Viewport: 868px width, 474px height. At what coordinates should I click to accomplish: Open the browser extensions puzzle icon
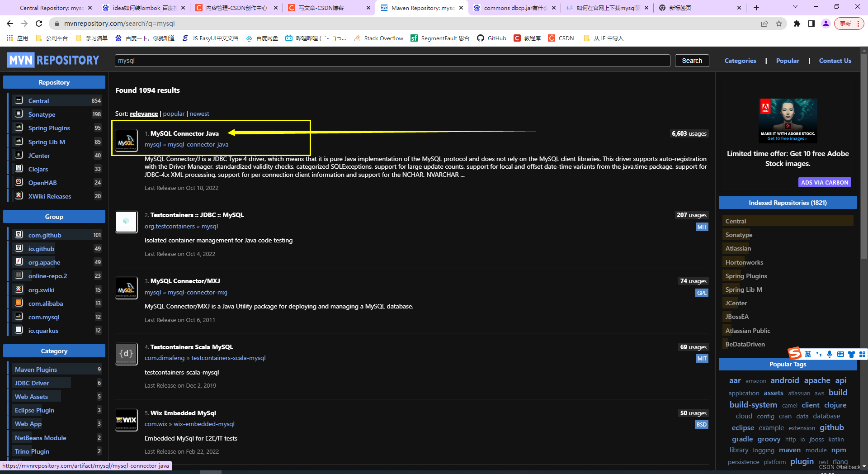point(797,24)
